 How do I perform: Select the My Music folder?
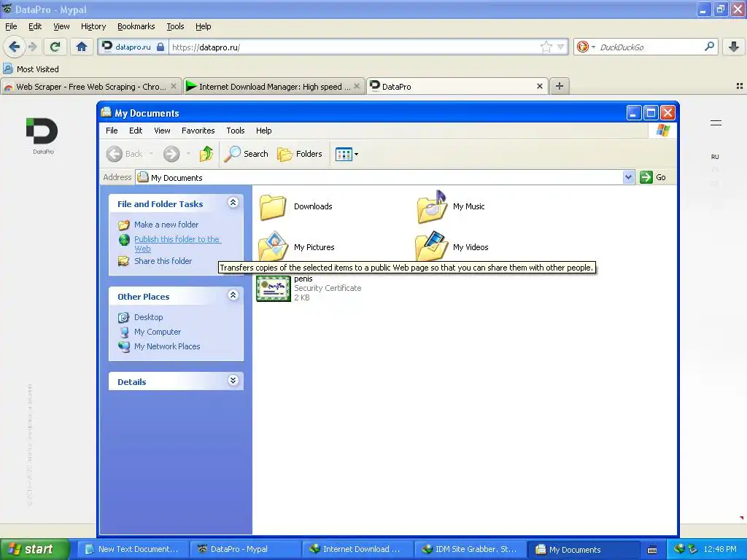(x=451, y=206)
